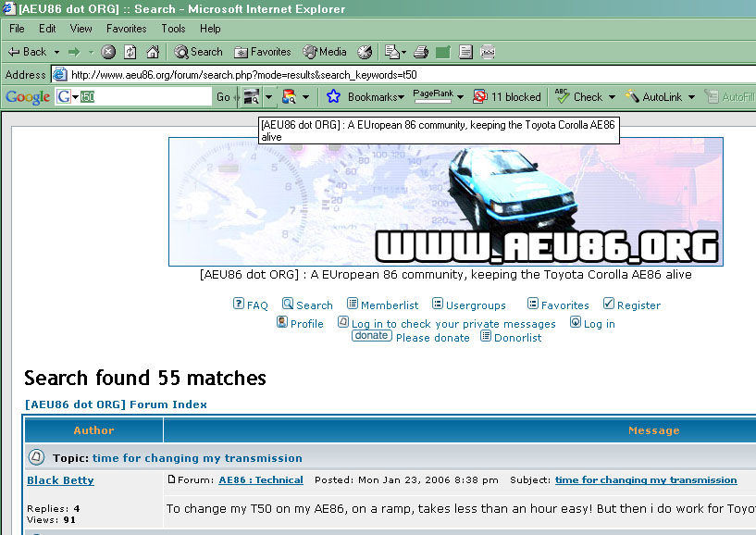756x535 pixels.
Task: Open the Favorites menu in menu bar
Action: point(126,29)
